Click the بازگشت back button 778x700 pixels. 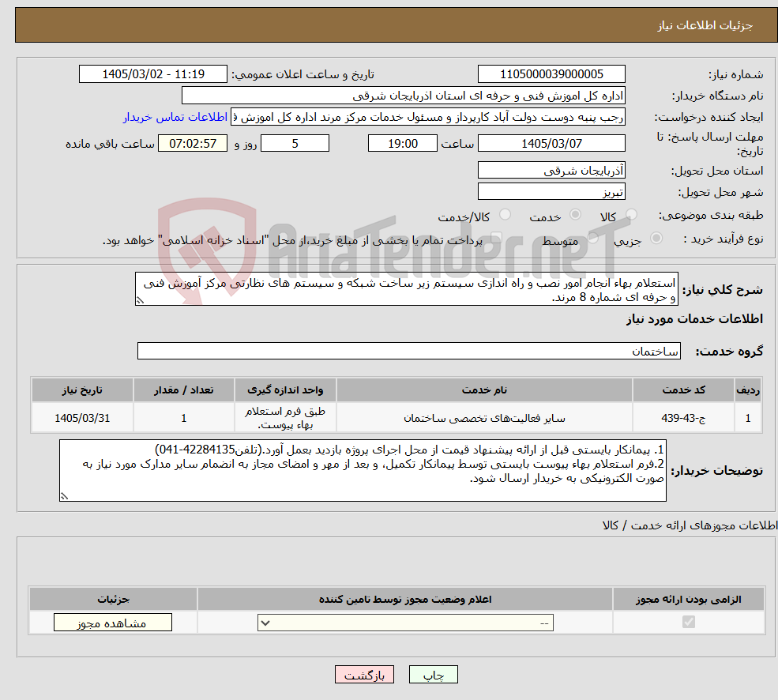pos(364,675)
